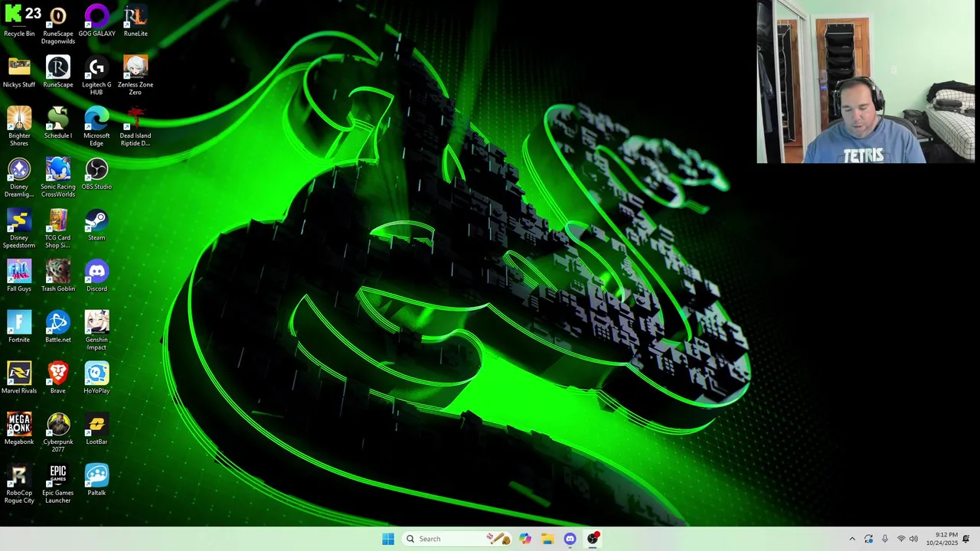
Task: Select the Dead Island Riptide shortcut
Action: (x=136, y=126)
